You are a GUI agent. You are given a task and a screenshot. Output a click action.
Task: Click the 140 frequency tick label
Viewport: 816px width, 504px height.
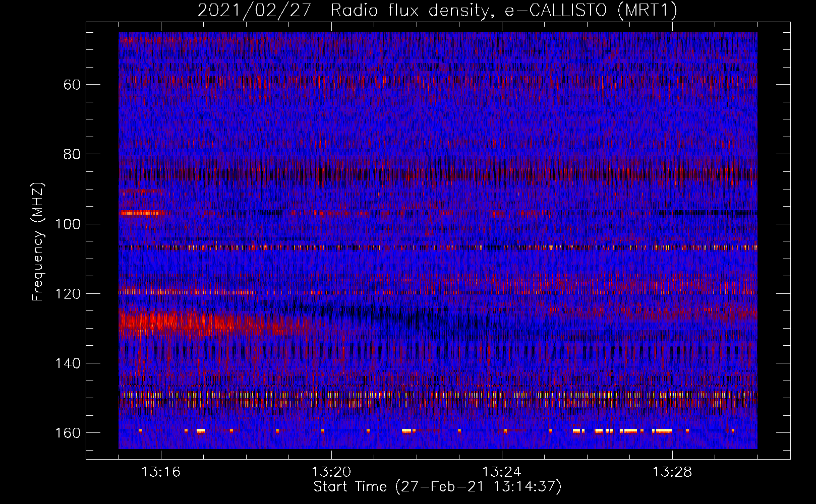[68, 363]
